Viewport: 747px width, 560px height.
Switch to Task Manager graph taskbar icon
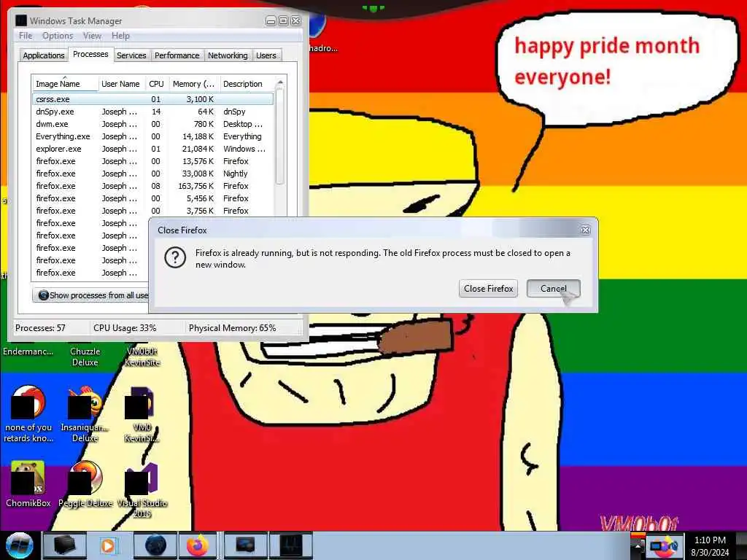pos(290,545)
